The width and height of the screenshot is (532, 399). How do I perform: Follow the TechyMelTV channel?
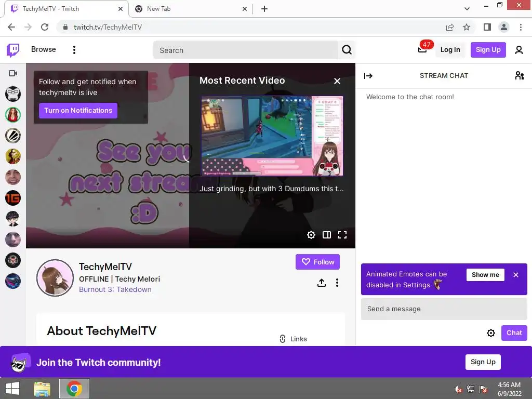pyautogui.click(x=317, y=262)
